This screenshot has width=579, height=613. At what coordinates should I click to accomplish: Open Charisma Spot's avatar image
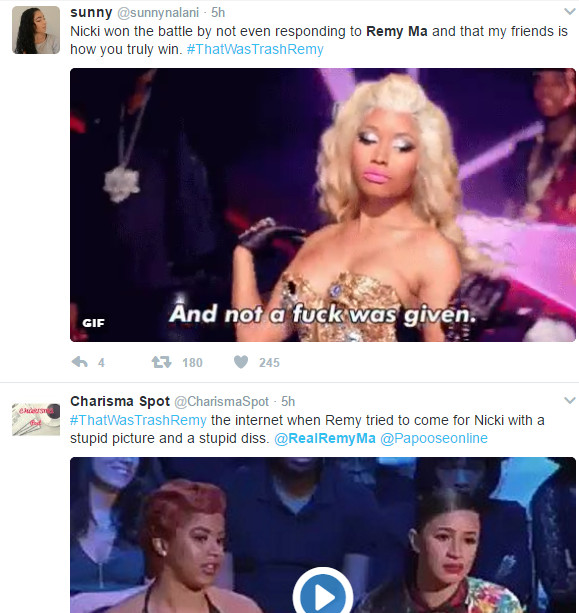pos(36,419)
